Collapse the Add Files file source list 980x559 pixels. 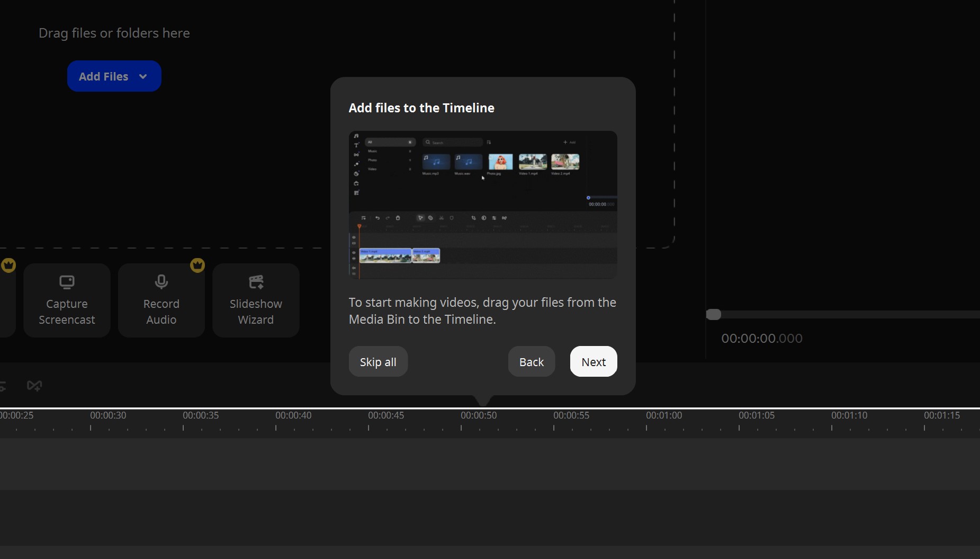coord(142,76)
